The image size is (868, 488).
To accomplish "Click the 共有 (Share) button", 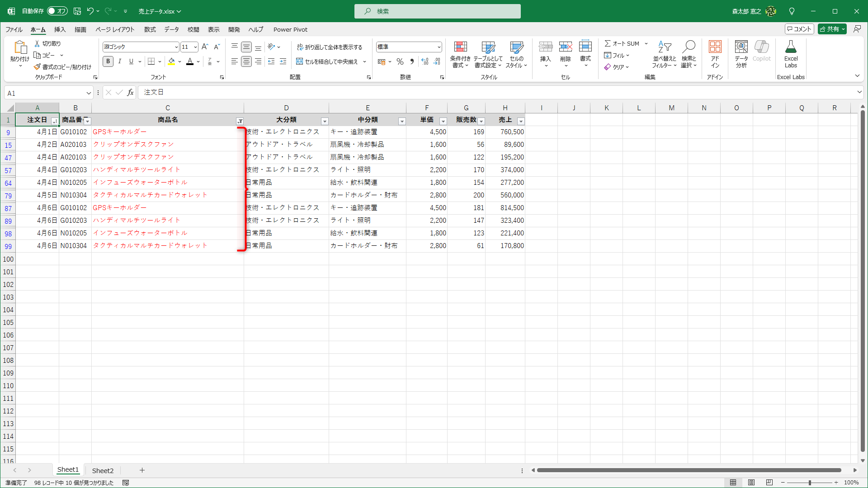I will click(832, 28).
